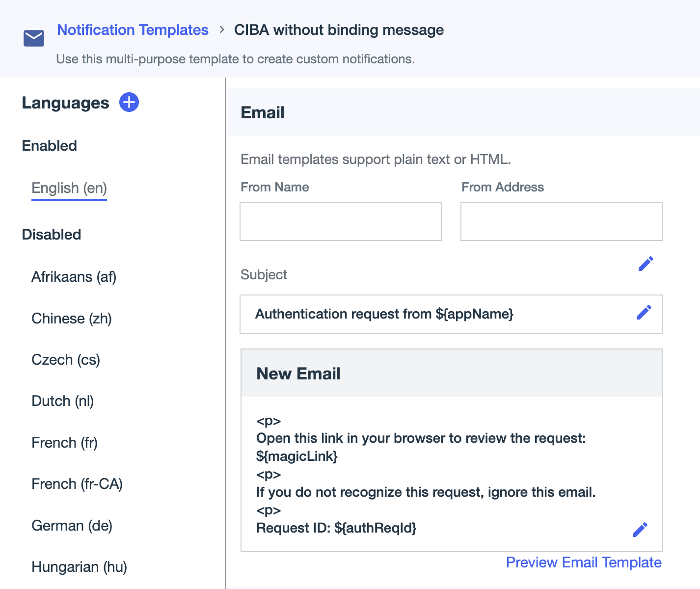Click the pencil icon above the Subject field
The image size is (700, 589).
[x=646, y=263]
